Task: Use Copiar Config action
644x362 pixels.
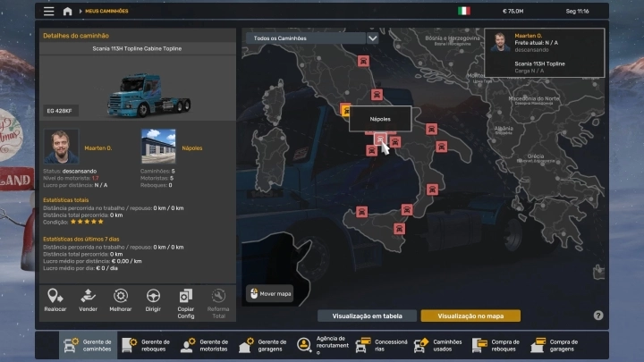Action: click(x=186, y=304)
